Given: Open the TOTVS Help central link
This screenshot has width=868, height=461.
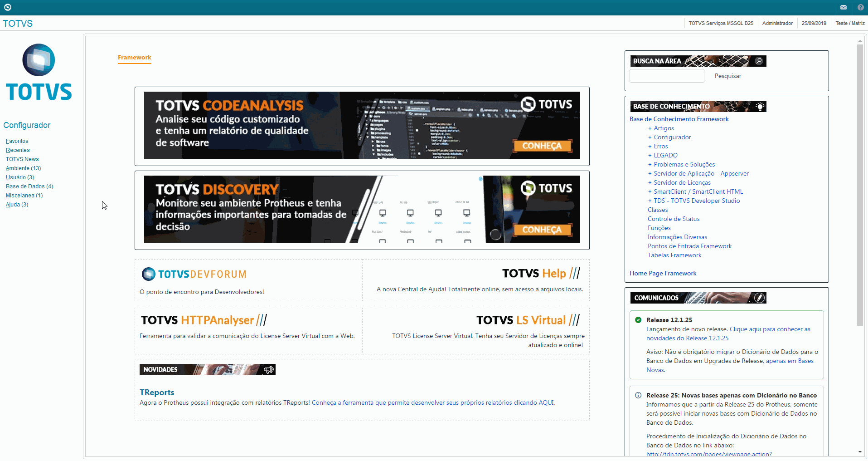Looking at the screenshot, I should [541, 273].
